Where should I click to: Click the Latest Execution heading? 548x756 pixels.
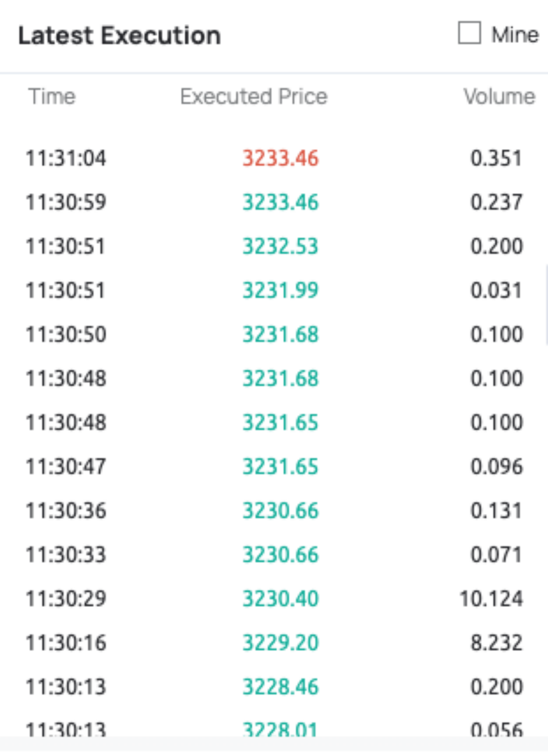pos(119,36)
